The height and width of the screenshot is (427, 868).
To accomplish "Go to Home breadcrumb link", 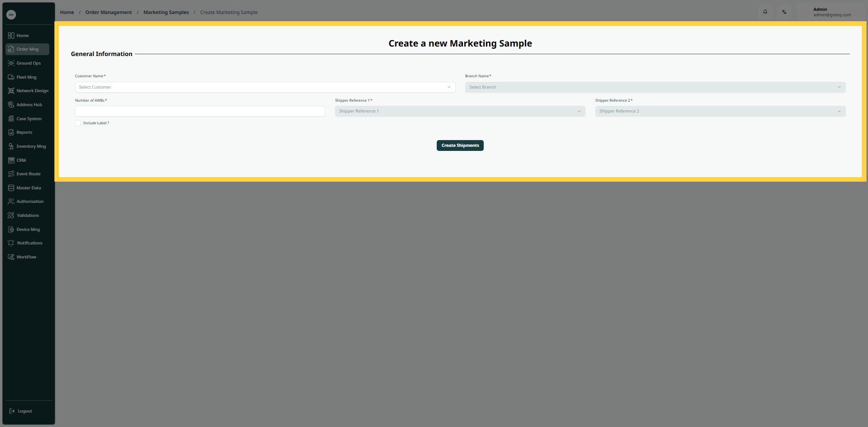I will point(67,12).
